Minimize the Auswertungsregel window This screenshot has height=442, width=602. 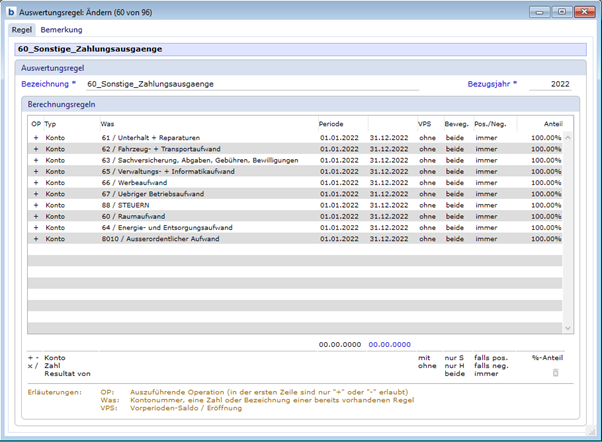pyautogui.click(x=542, y=11)
